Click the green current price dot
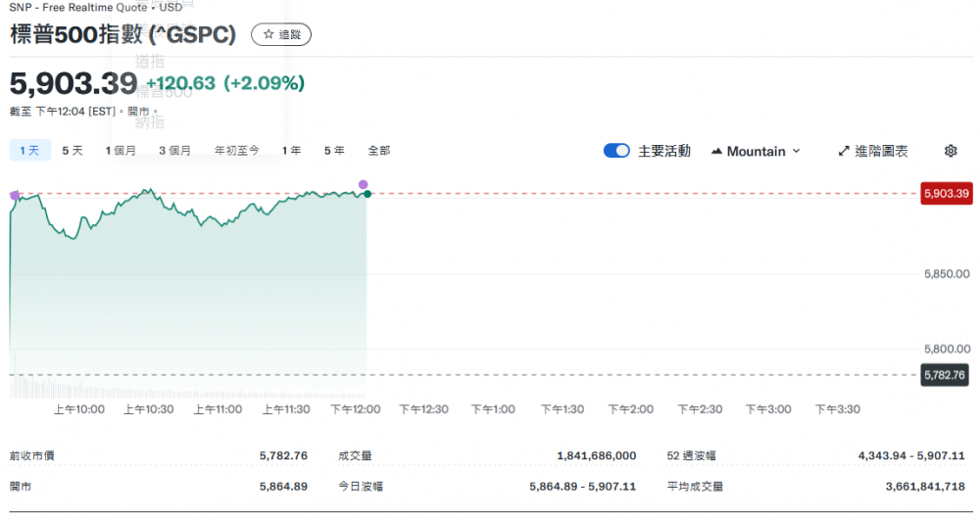The image size is (980, 520). pos(367,194)
